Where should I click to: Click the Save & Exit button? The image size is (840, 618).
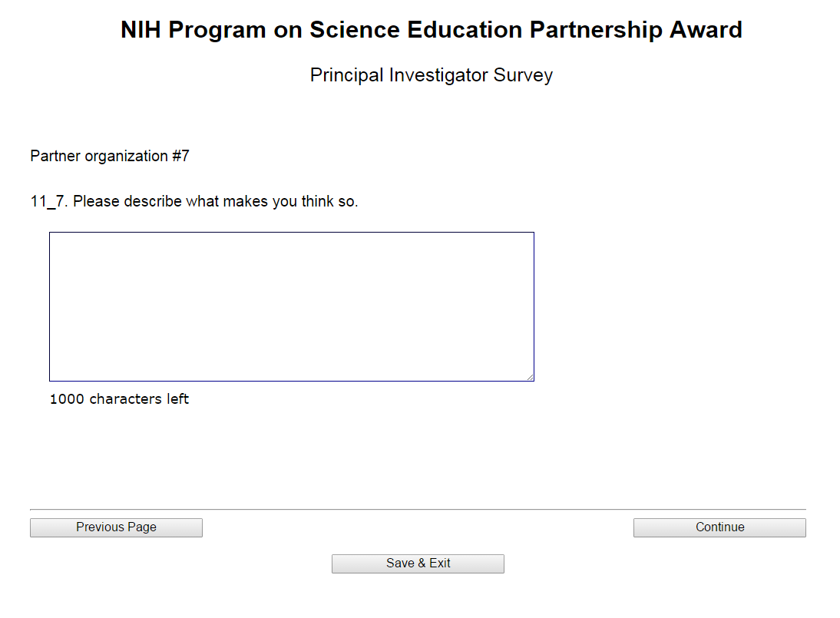tap(418, 563)
